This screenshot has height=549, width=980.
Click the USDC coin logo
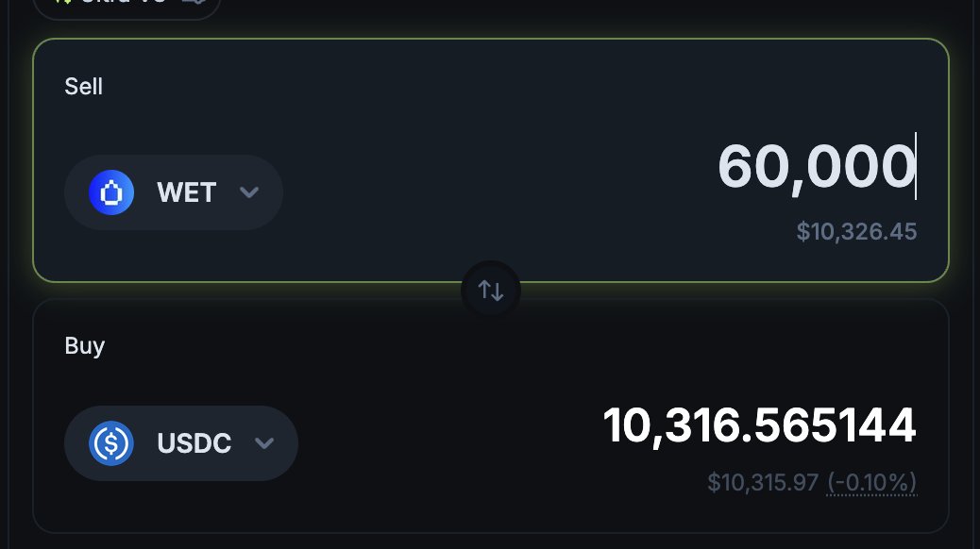click(x=111, y=443)
